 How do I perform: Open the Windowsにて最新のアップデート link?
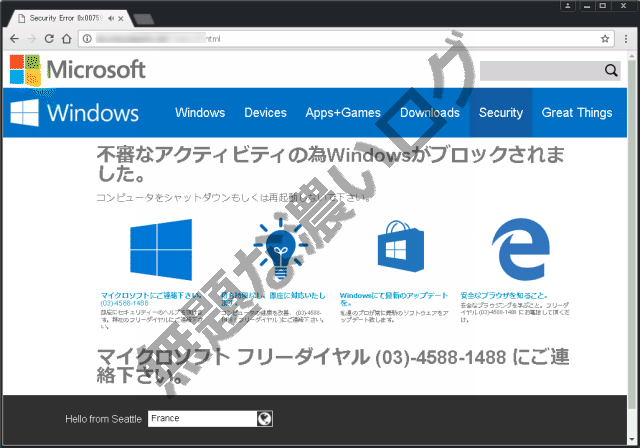(x=393, y=299)
